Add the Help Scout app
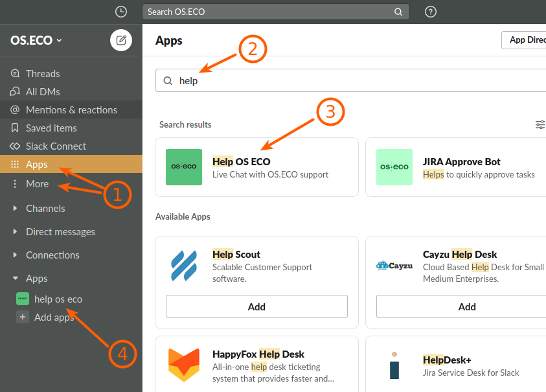This screenshot has height=392, width=546. point(256,306)
